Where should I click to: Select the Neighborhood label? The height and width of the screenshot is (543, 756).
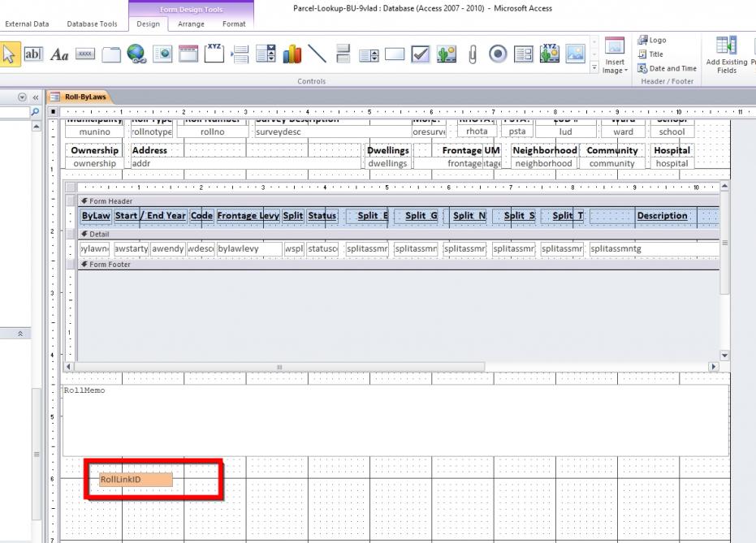tap(545, 150)
